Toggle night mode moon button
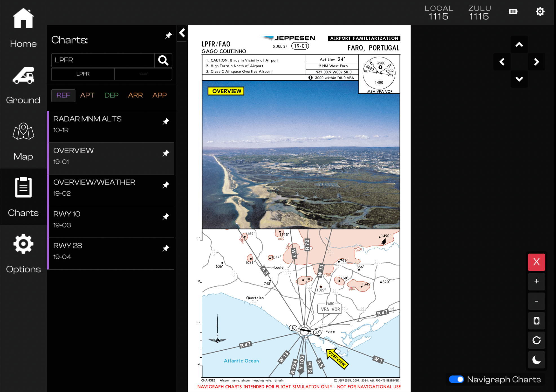556x392 pixels. (536, 360)
